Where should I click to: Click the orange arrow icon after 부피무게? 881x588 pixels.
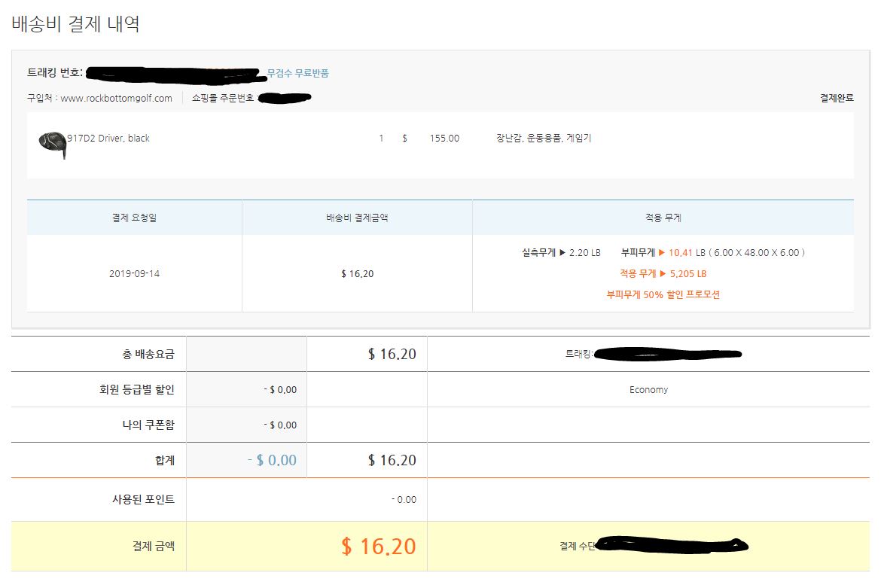662,253
